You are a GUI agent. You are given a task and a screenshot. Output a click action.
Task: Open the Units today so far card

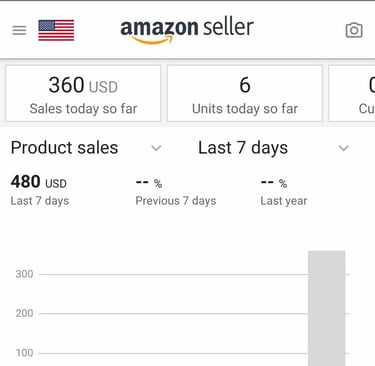pos(245,93)
